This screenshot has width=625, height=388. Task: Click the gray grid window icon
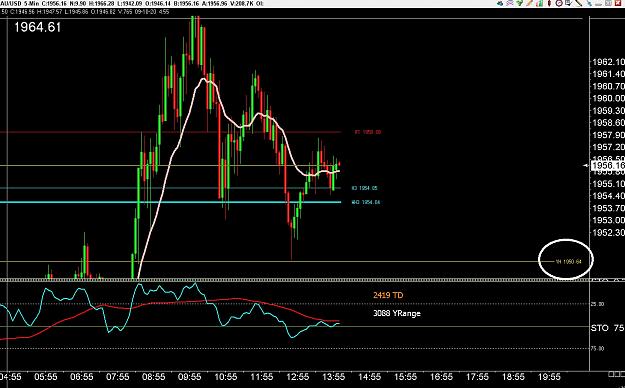click(x=609, y=3)
